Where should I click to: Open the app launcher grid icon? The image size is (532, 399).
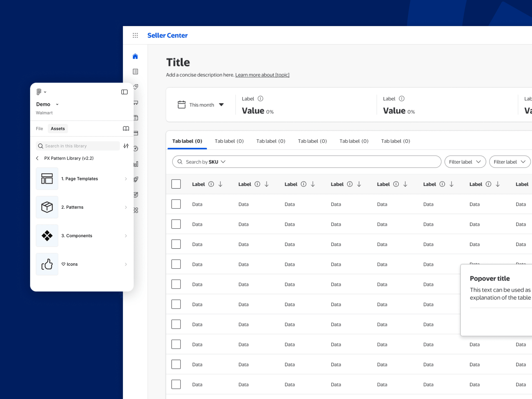(x=135, y=35)
